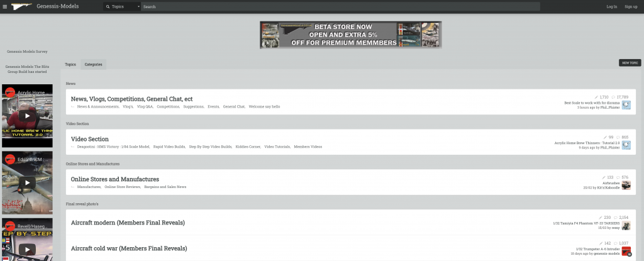Click channel icon on Revell/Haseg video
The width and height of the screenshot is (644, 261).
click(10, 226)
